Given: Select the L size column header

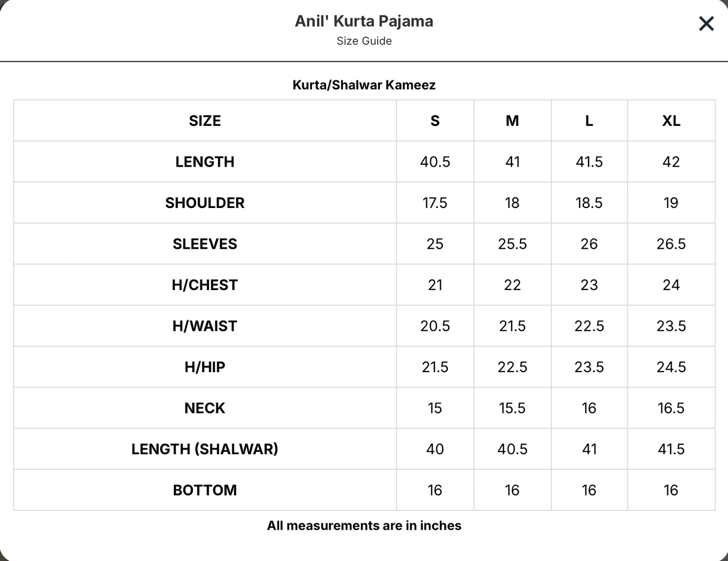Looking at the screenshot, I should click(589, 121).
